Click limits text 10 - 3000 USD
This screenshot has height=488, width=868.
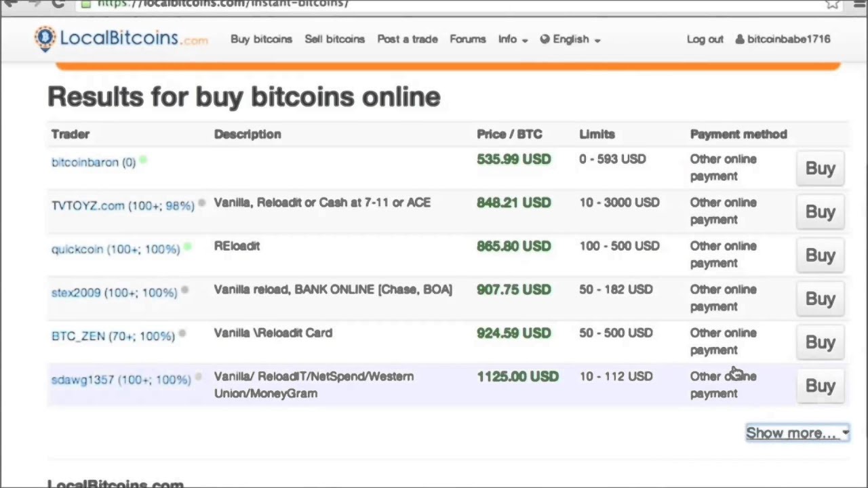click(619, 203)
